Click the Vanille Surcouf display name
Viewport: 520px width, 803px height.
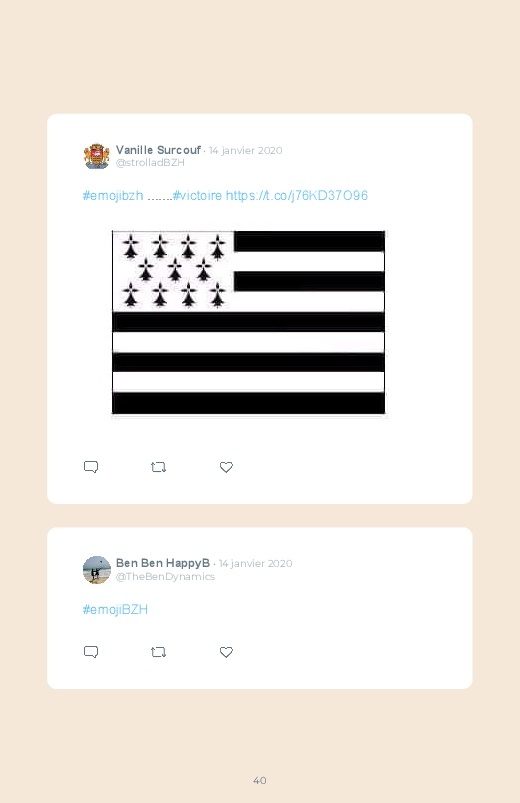[x=158, y=150]
